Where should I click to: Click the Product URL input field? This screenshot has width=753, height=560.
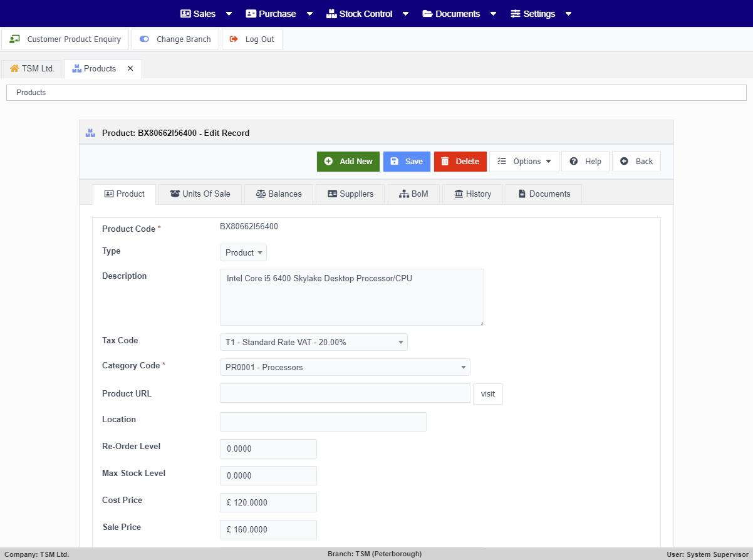click(345, 393)
